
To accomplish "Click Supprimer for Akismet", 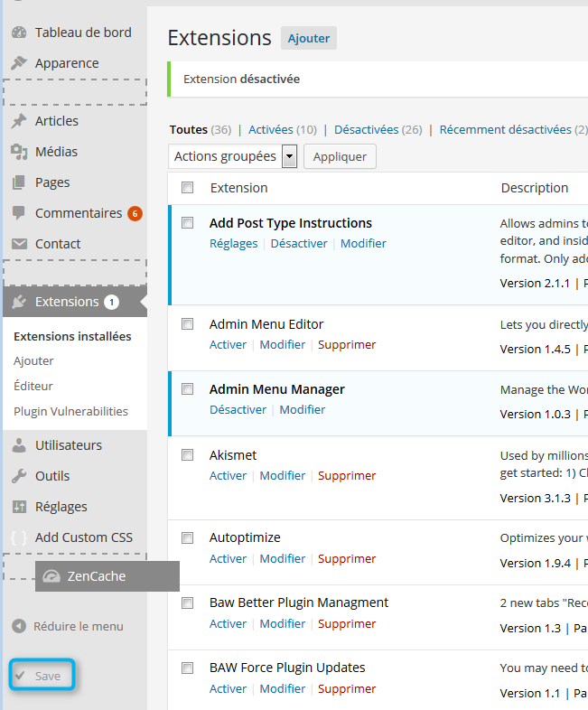I will [x=347, y=475].
